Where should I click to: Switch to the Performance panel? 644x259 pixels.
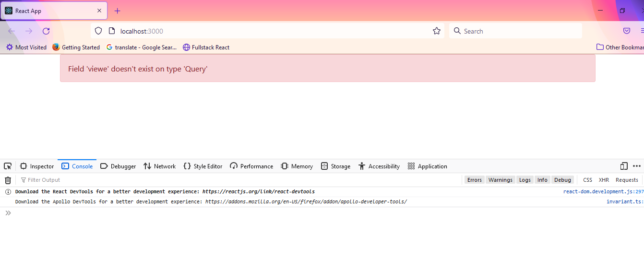pos(251,166)
